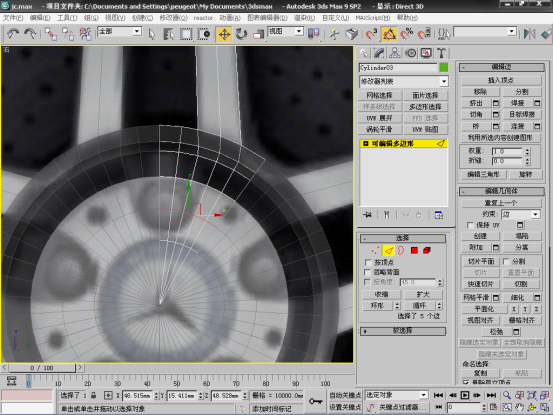Click the 插入顶点 button
This screenshot has height=415, width=553.
(501, 80)
